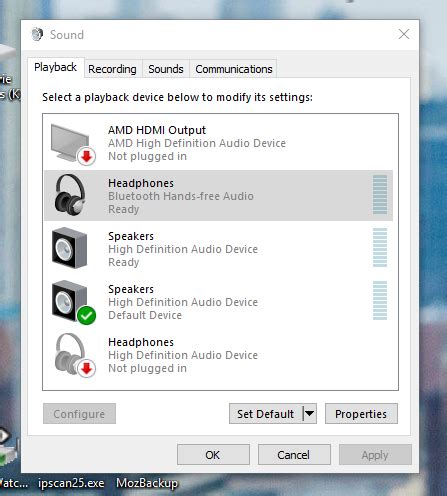Viewport: 447px width, 496px height.
Task: Open Properties for the selected device
Action: pos(361,414)
